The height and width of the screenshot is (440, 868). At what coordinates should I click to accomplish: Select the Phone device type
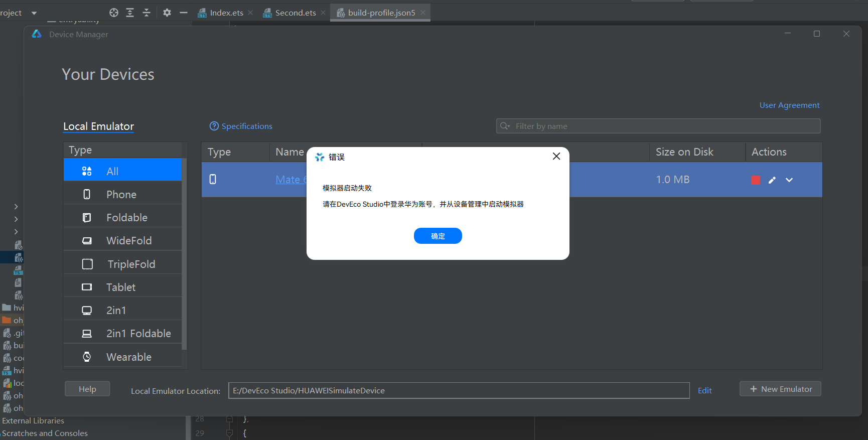[x=122, y=194]
